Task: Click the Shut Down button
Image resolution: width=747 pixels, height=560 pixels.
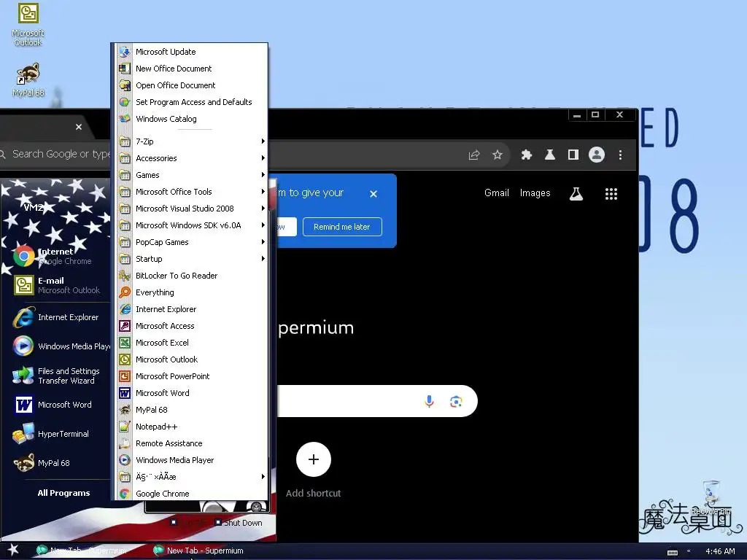Action: (239, 523)
